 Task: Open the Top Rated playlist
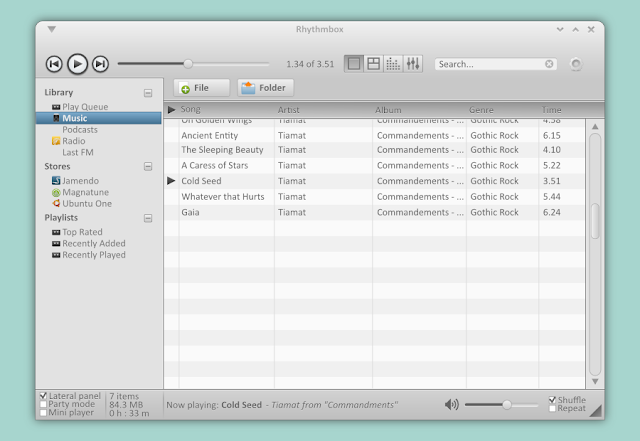click(x=82, y=232)
